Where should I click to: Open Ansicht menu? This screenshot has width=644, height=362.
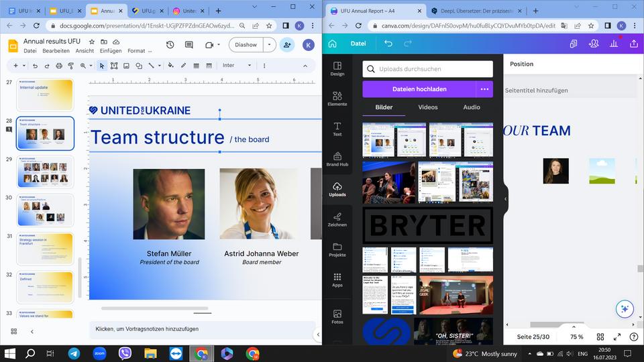tap(85, 51)
